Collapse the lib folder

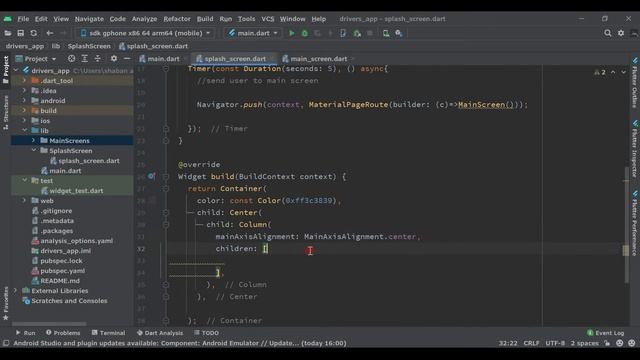[x=24, y=131]
